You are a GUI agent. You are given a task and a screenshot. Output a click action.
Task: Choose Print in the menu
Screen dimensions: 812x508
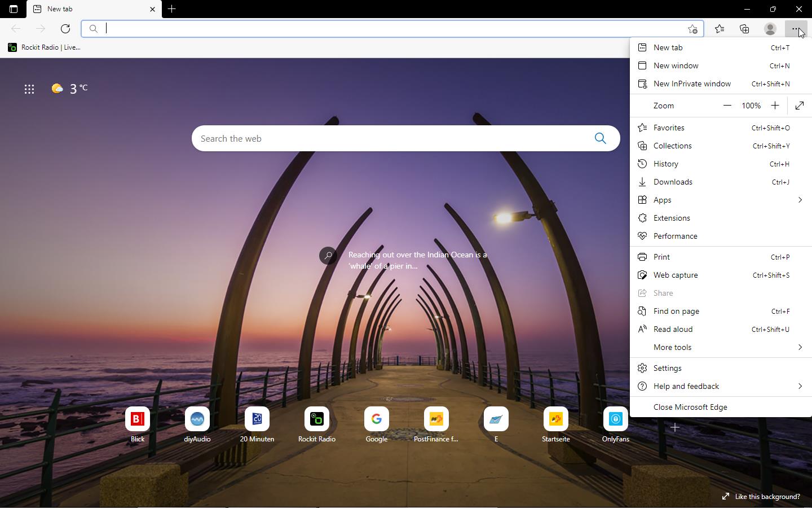point(721,257)
